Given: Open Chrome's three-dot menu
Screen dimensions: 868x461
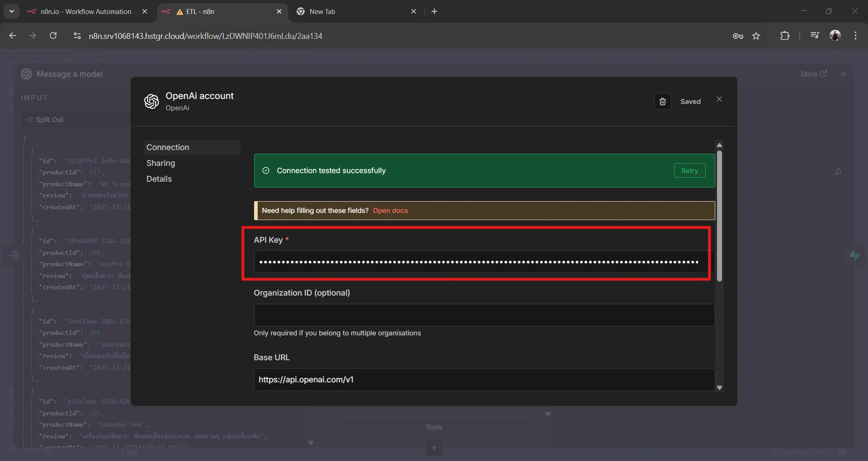Looking at the screenshot, I should (856, 36).
